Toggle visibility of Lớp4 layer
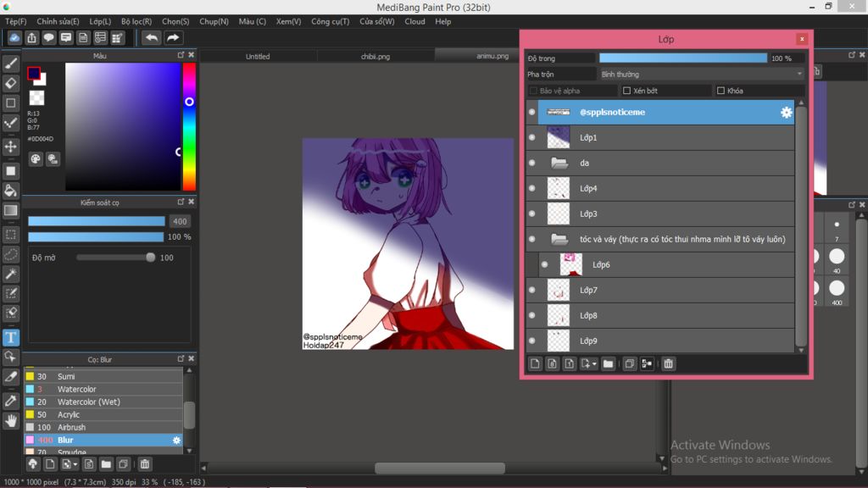This screenshot has width=868, height=488. click(532, 188)
